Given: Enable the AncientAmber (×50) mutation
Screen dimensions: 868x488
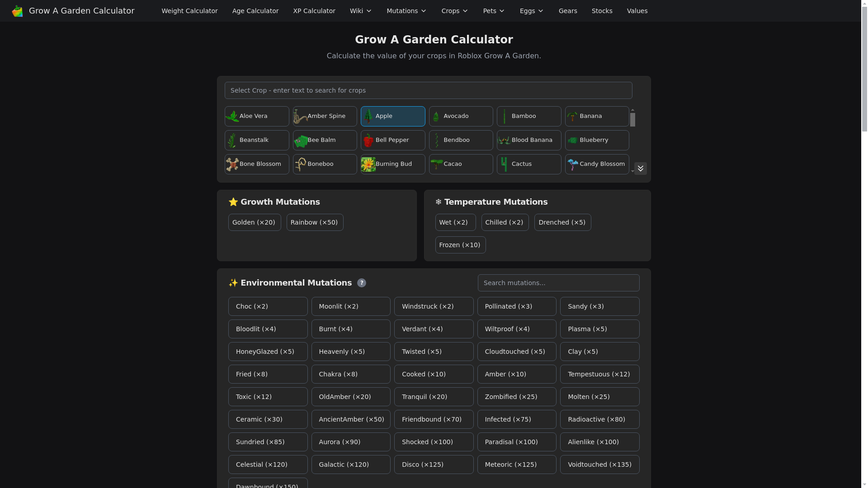Looking at the screenshot, I should [351, 419].
